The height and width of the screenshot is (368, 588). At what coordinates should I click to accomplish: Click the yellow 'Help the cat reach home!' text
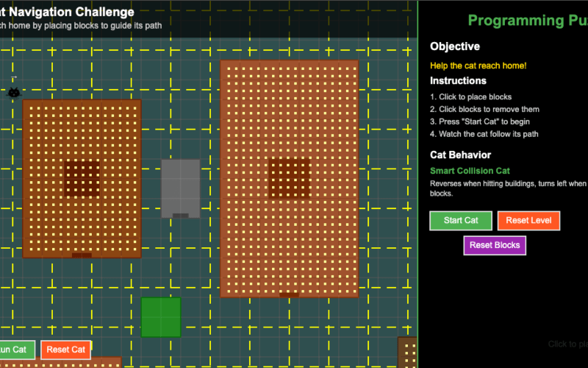tap(478, 66)
